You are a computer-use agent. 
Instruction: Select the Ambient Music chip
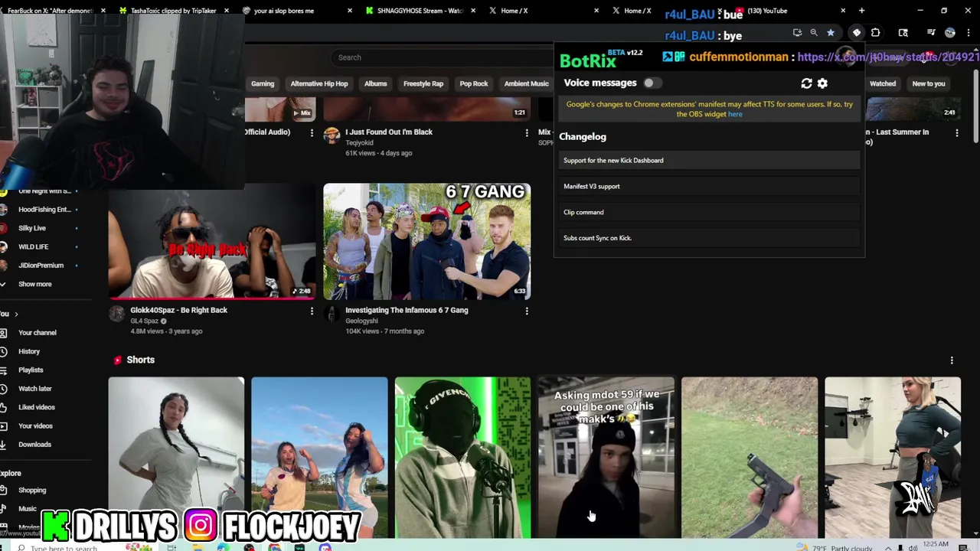pyautogui.click(x=526, y=83)
